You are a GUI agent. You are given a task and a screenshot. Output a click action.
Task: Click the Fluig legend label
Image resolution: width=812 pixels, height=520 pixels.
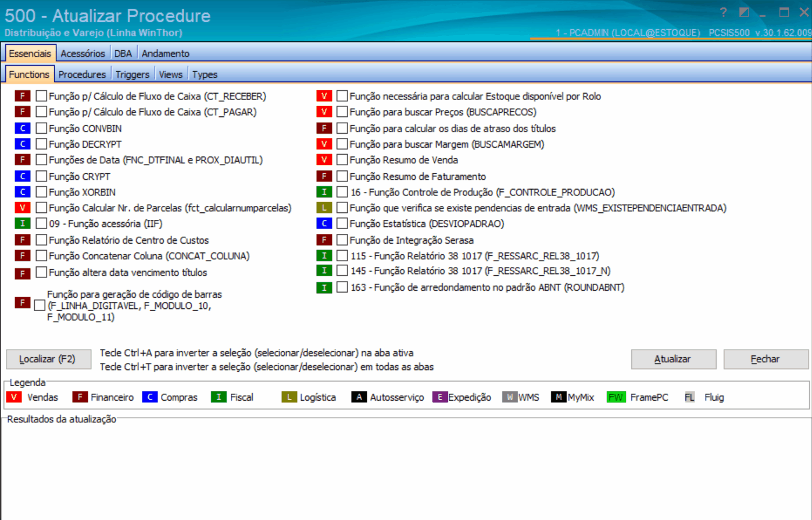[714, 397]
